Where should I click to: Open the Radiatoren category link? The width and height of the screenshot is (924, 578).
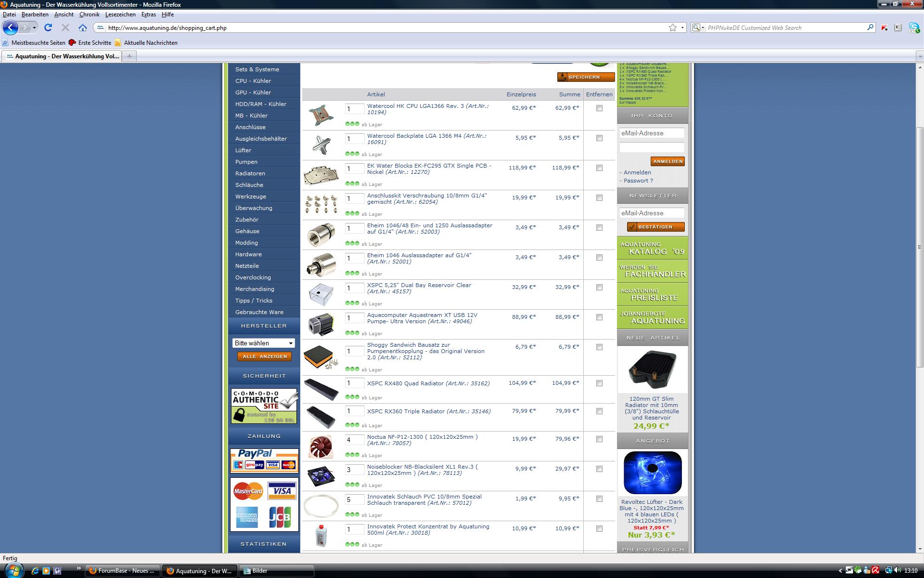pyautogui.click(x=250, y=173)
